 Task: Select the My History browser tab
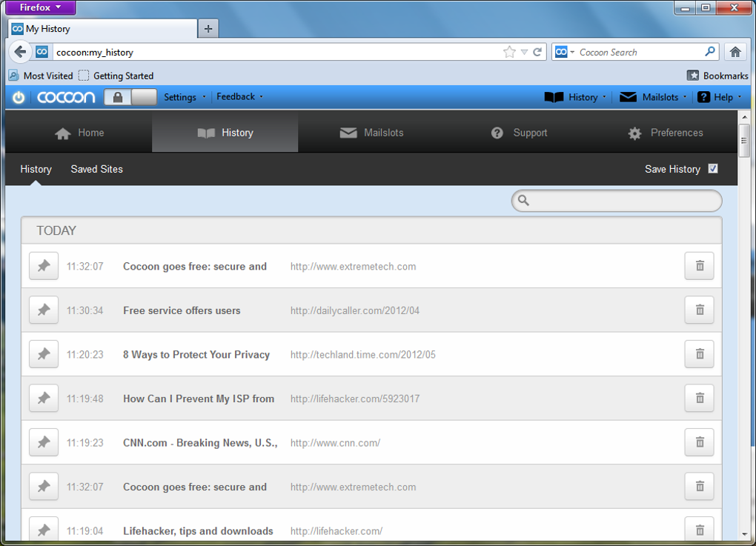103,29
